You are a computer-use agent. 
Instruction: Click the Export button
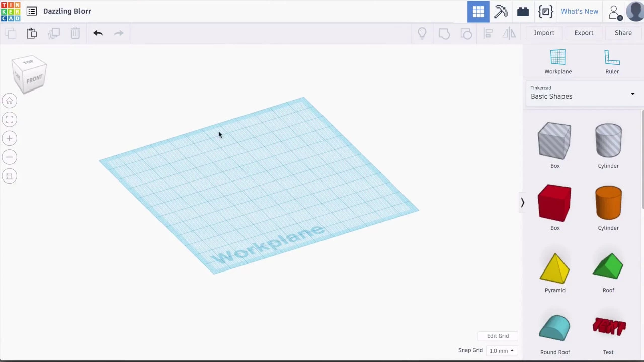tap(584, 33)
